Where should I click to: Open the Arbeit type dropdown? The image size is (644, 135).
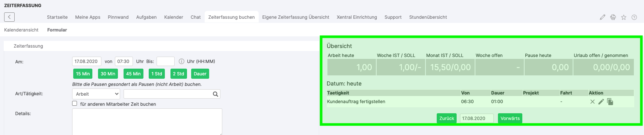pyautogui.click(x=96, y=94)
